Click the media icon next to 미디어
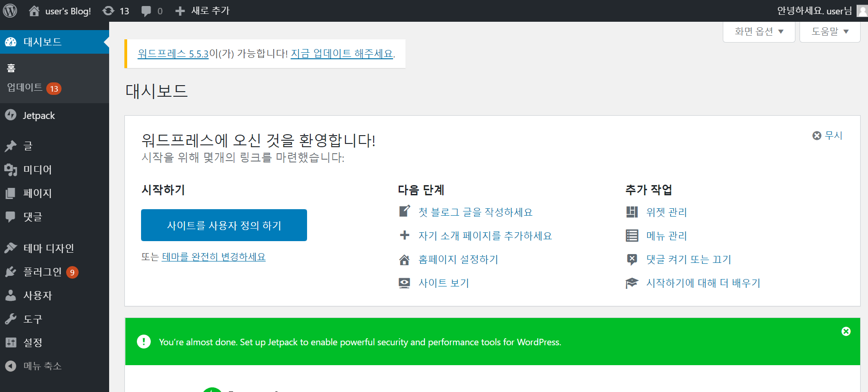 click(x=11, y=170)
